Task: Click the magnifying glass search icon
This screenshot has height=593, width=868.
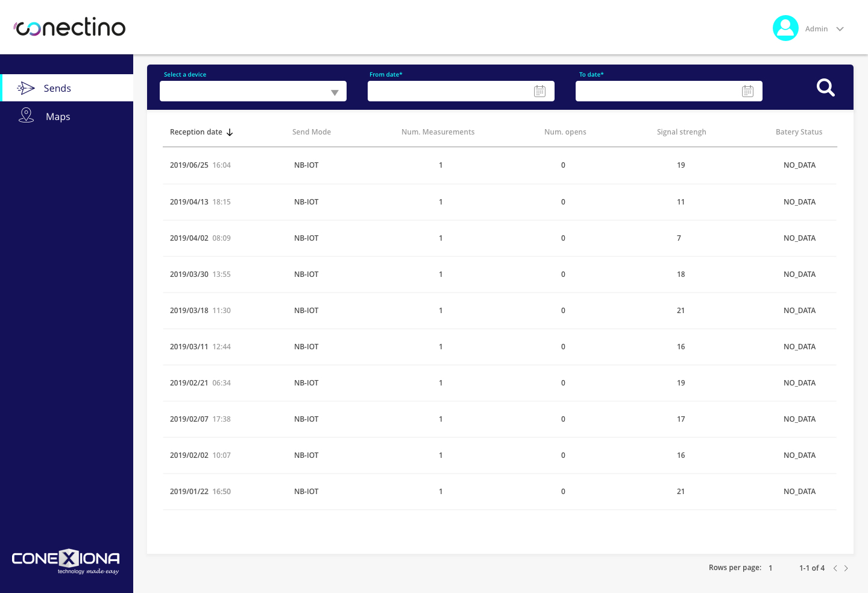Action: (x=825, y=88)
